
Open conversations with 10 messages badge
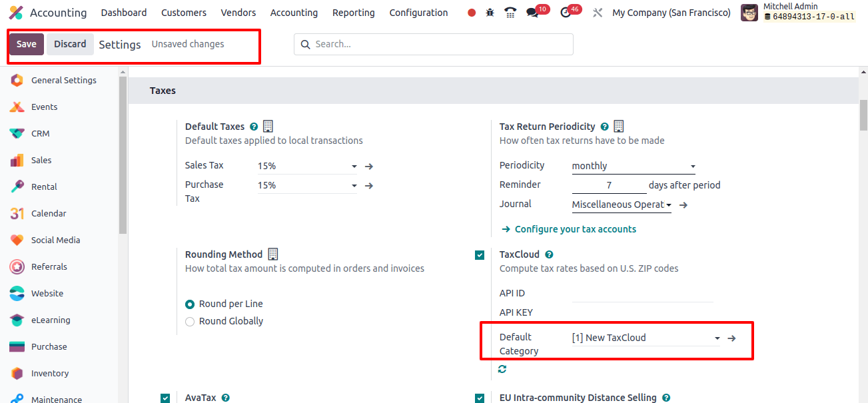tap(532, 13)
